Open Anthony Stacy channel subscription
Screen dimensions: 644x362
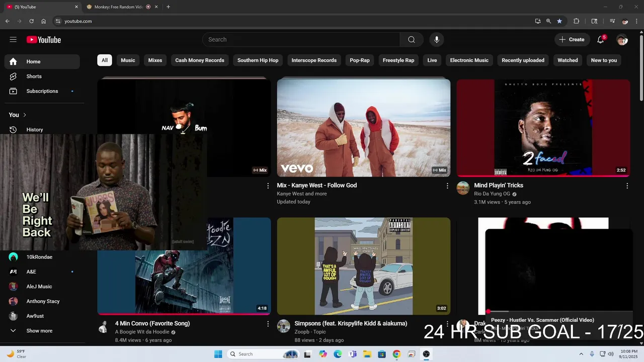pos(42,301)
